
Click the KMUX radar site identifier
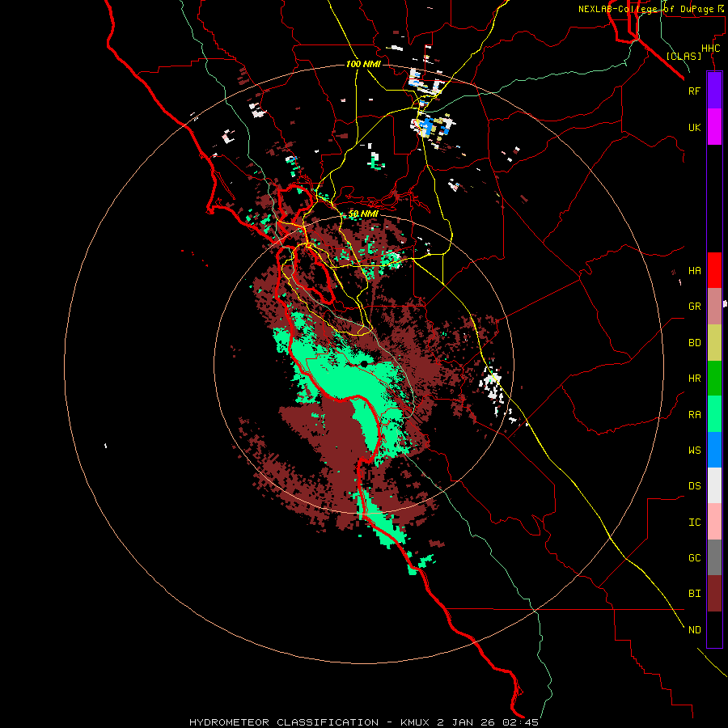pos(417,722)
